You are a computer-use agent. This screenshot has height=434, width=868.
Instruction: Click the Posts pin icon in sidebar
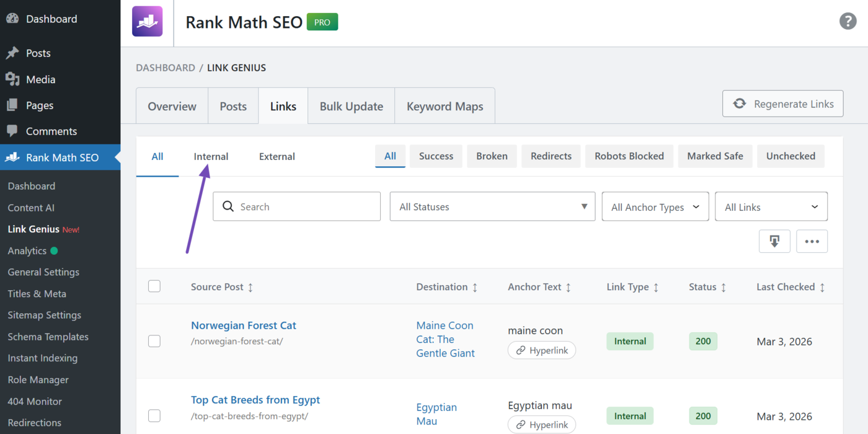pos(12,53)
